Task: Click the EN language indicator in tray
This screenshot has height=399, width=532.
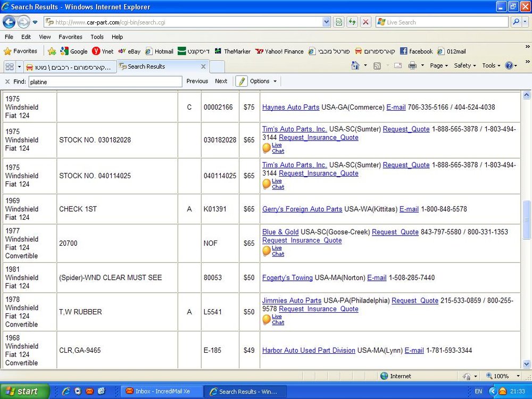Action: coord(478,391)
